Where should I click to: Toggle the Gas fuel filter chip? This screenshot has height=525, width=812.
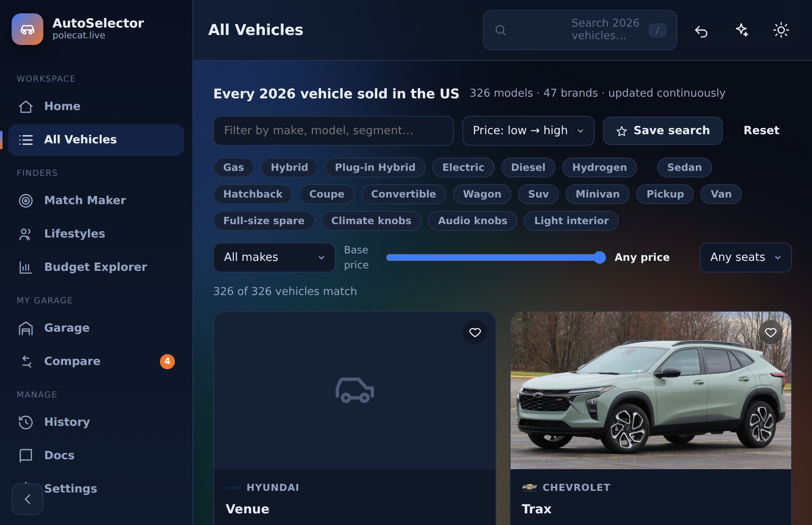[x=234, y=167]
